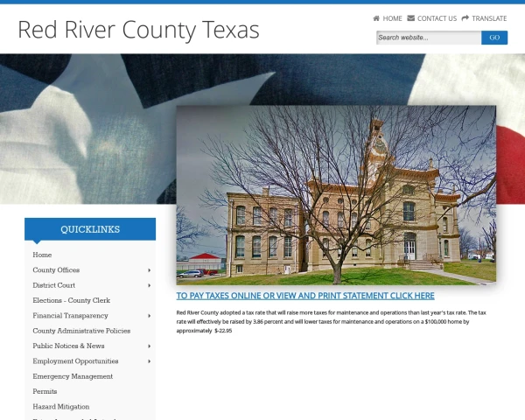525x420 pixels.
Task: Expand the Financial Transparency submenu arrow
Action: [150, 316]
